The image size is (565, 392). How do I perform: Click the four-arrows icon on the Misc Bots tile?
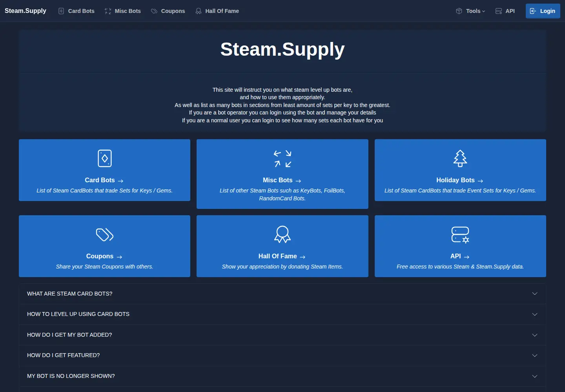(x=282, y=158)
